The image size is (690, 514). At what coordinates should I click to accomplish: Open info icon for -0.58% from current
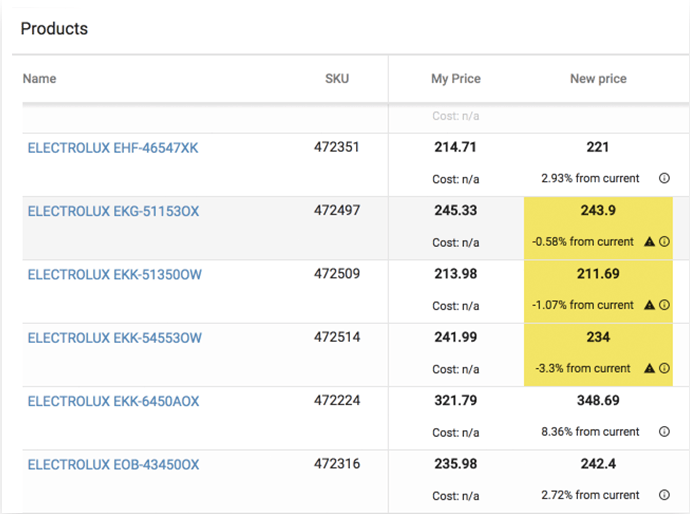[x=664, y=242]
